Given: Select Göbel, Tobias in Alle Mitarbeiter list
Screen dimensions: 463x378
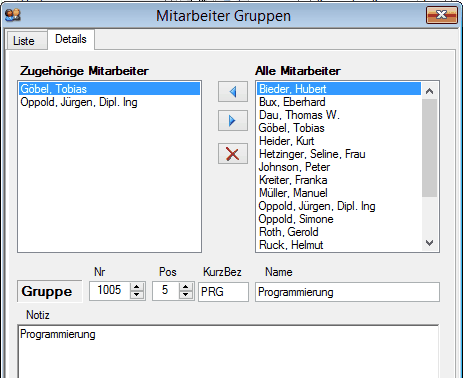Looking at the screenshot, I should pyautogui.click(x=339, y=128).
